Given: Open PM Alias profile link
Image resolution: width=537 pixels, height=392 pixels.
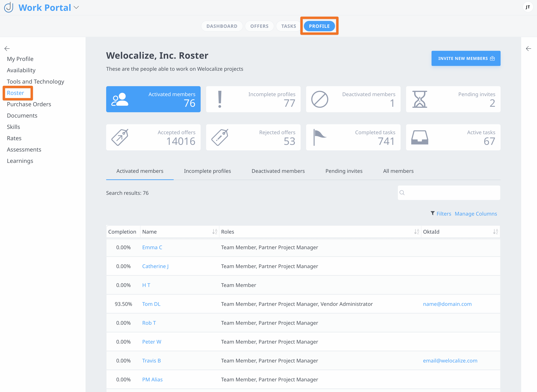Looking at the screenshot, I should coord(153,379).
